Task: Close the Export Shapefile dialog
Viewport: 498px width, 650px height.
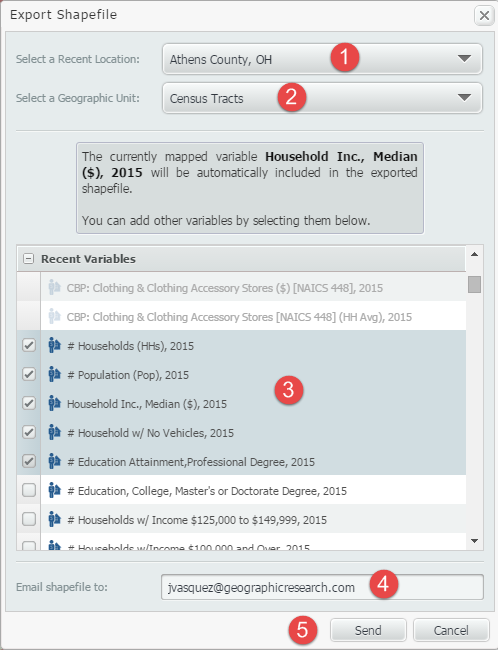Action: click(484, 16)
